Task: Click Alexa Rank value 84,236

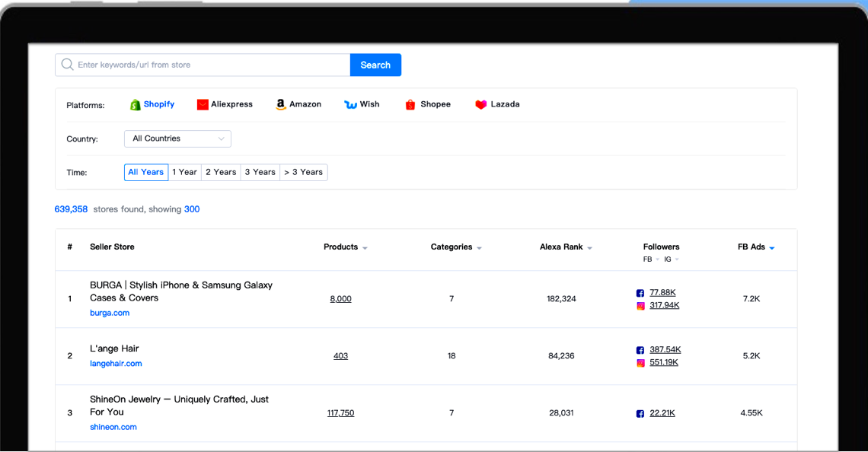Action: [561, 355]
